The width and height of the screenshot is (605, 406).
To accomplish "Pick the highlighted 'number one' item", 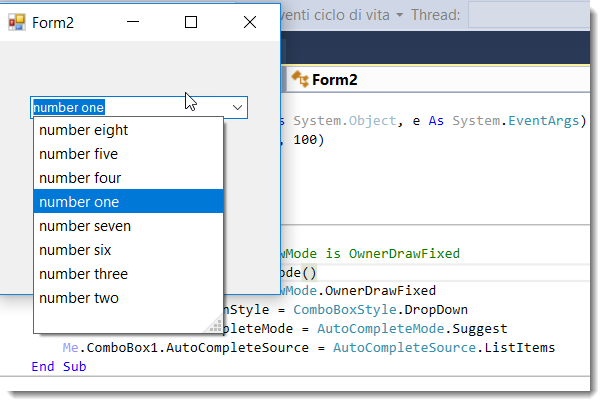I will pos(79,202).
